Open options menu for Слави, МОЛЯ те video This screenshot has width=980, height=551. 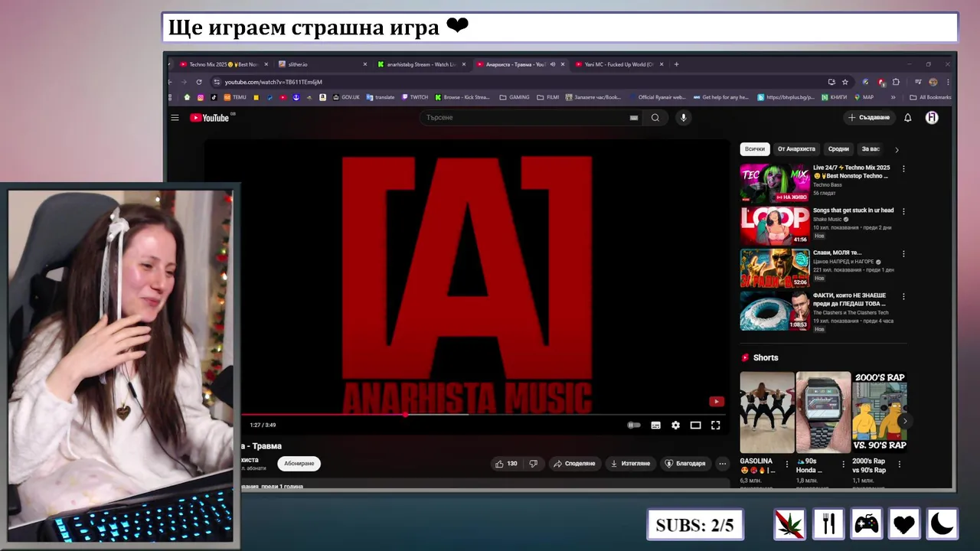coord(903,254)
